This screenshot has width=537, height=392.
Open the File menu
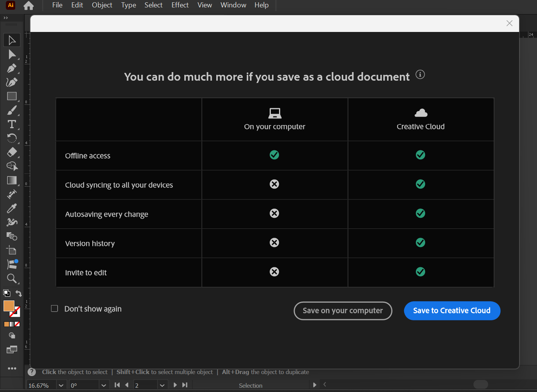coord(57,5)
